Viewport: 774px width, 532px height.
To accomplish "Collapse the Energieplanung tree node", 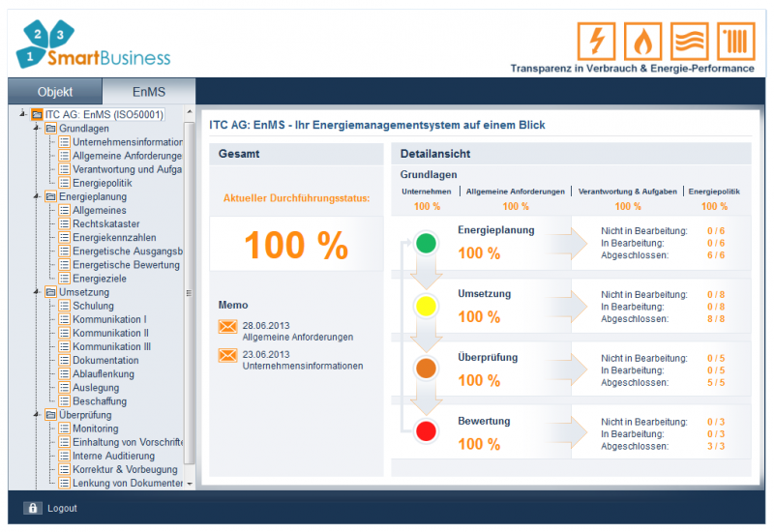I will point(36,196).
